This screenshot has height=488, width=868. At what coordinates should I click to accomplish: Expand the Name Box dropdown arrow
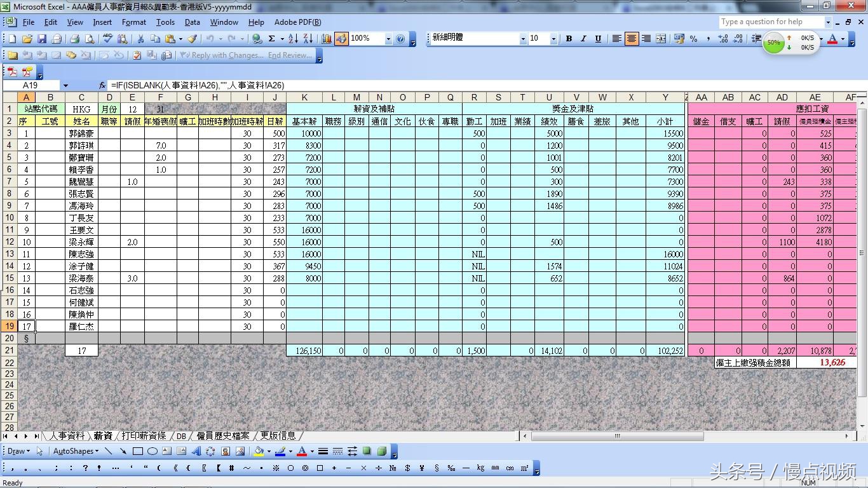coord(65,85)
